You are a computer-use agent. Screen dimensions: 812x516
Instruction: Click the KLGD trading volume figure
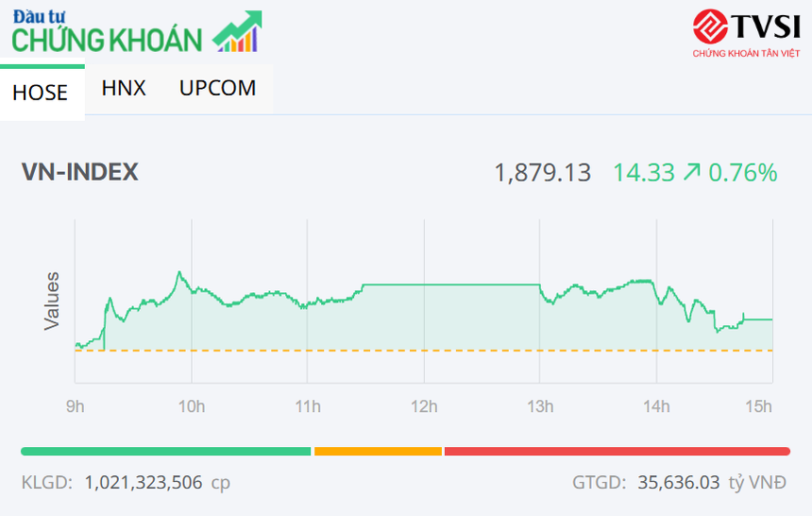point(144,483)
